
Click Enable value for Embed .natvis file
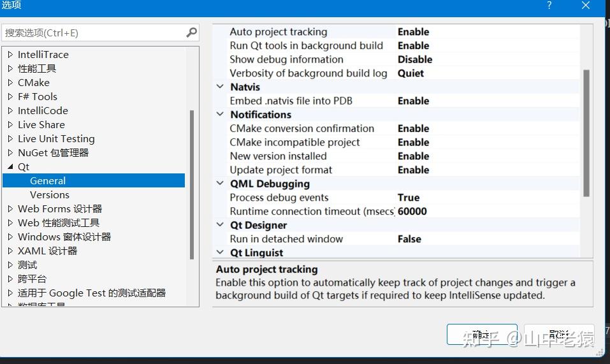413,101
